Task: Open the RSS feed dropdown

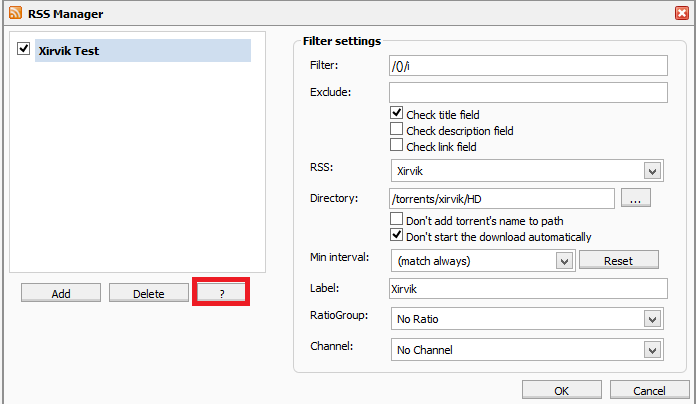Action: pyautogui.click(x=527, y=171)
